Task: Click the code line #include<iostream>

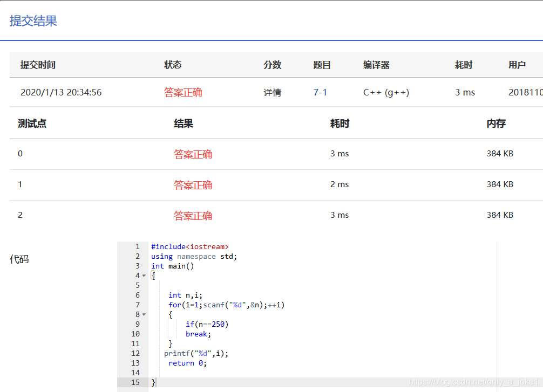Action: 190,247
